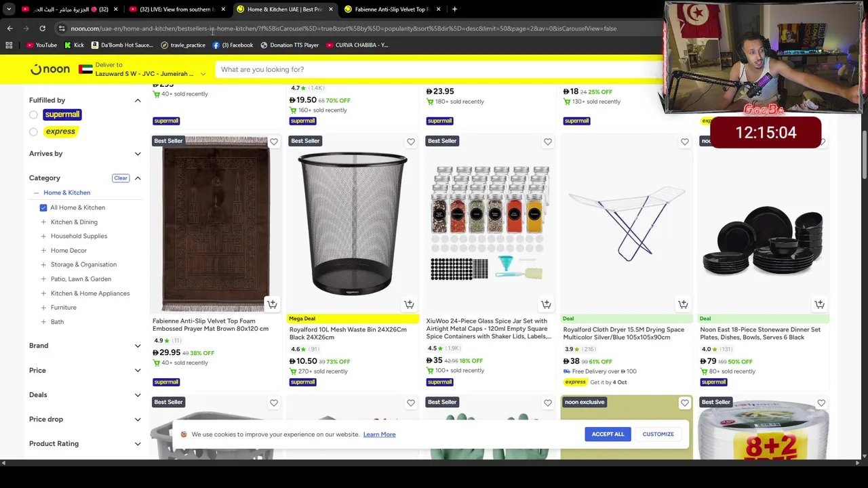The height and width of the screenshot is (488, 868).
Task: Wishlist the Royalford cloth dryer
Action: click(685, 142)
